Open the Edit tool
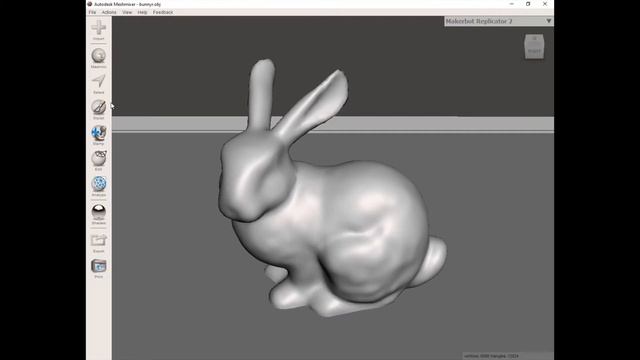 [98, 158]
